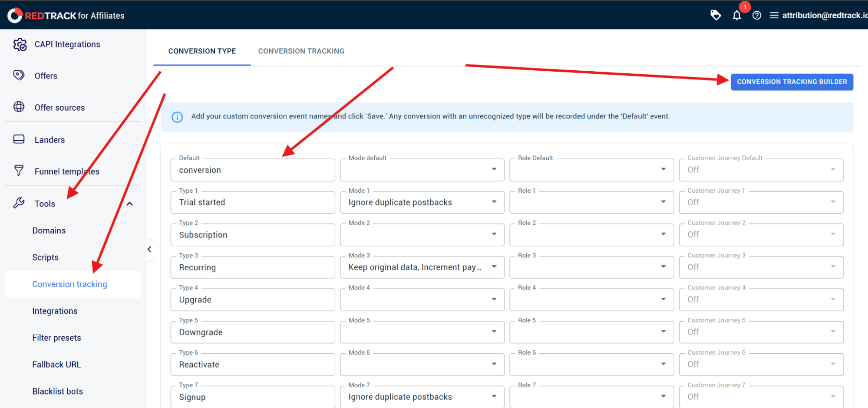Open Fallback URL in the sidebar
Image resolution: width=868 pixels, height=408 pixels.
(56, 365)
